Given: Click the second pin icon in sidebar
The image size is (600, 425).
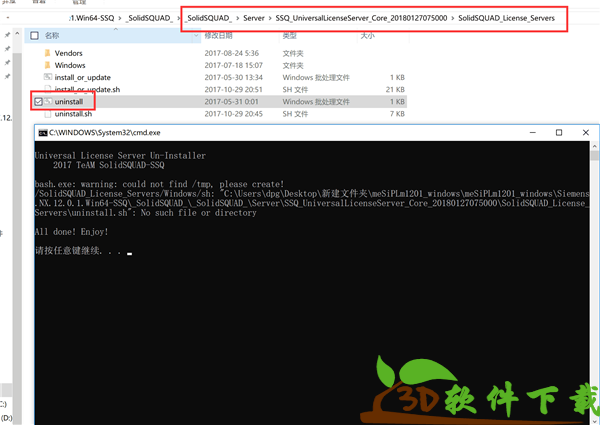Looking at the screenshot, I should click(7, 49).
